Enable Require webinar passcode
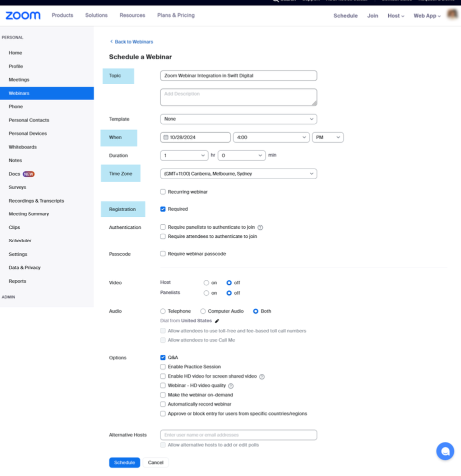The width and height of the screenshot is (461, 476). [x=163, y=254]
